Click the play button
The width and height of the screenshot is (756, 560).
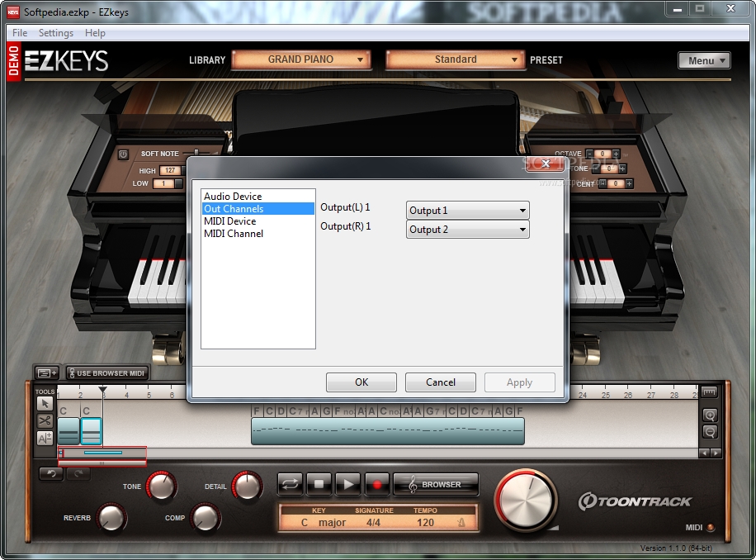(x=347, y=484)
